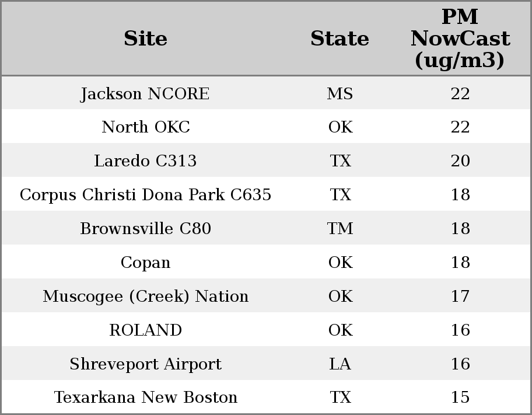Select the TM state cell for Brownsville
This screenshot has width=532, height=415.
point(339,229)
